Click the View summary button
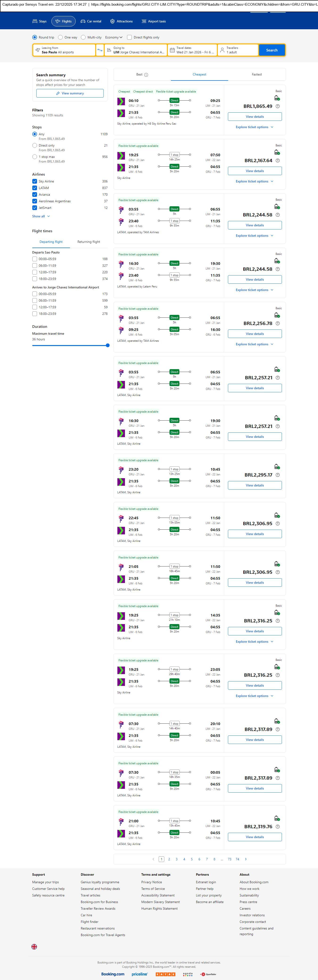318x980 pixels. pyautogui.click(x=70, y=93)
